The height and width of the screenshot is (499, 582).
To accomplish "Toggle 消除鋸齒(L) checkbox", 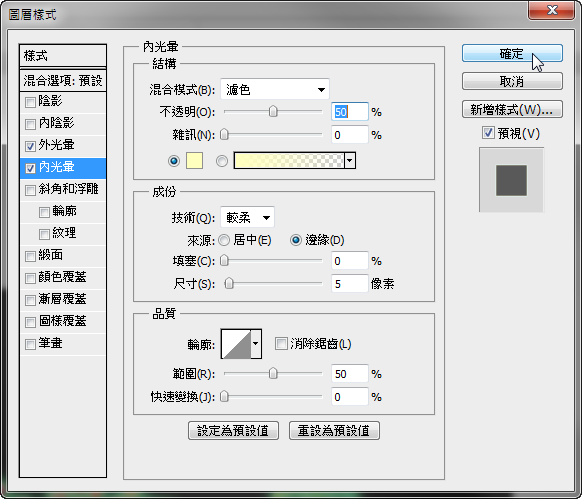I will (x=281, y=343).
